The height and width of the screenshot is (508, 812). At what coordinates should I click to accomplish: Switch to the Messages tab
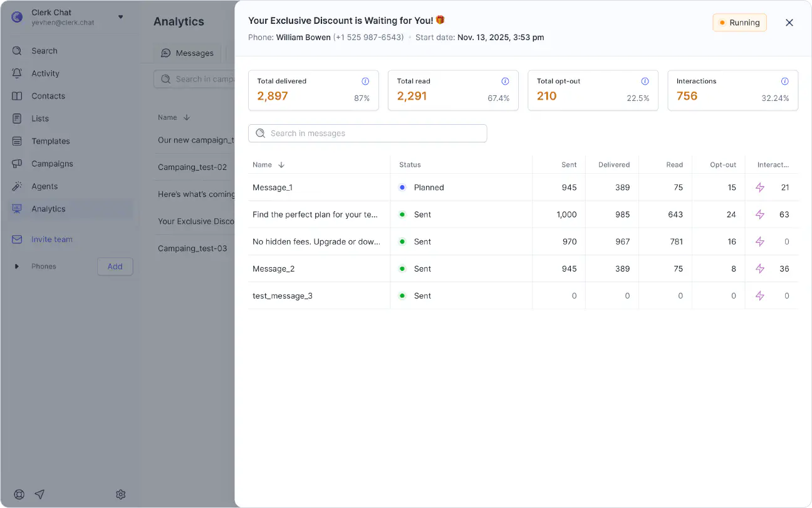click(x=187, y=53)
